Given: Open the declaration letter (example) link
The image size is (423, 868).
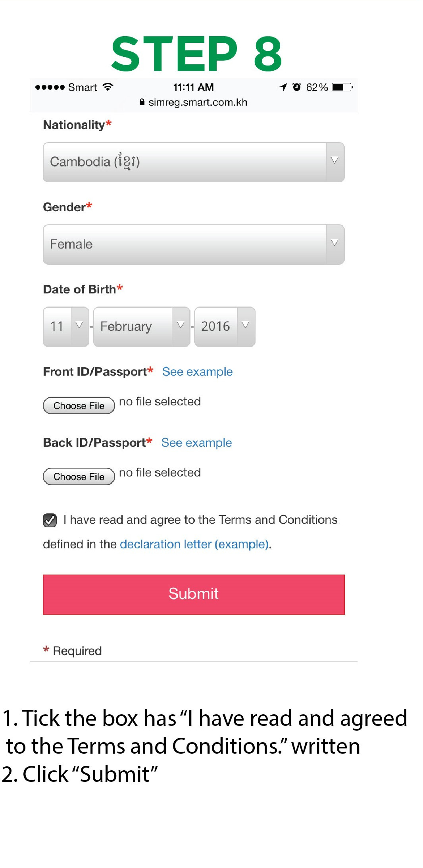Looking at the screenshot, I should [194, 544].
